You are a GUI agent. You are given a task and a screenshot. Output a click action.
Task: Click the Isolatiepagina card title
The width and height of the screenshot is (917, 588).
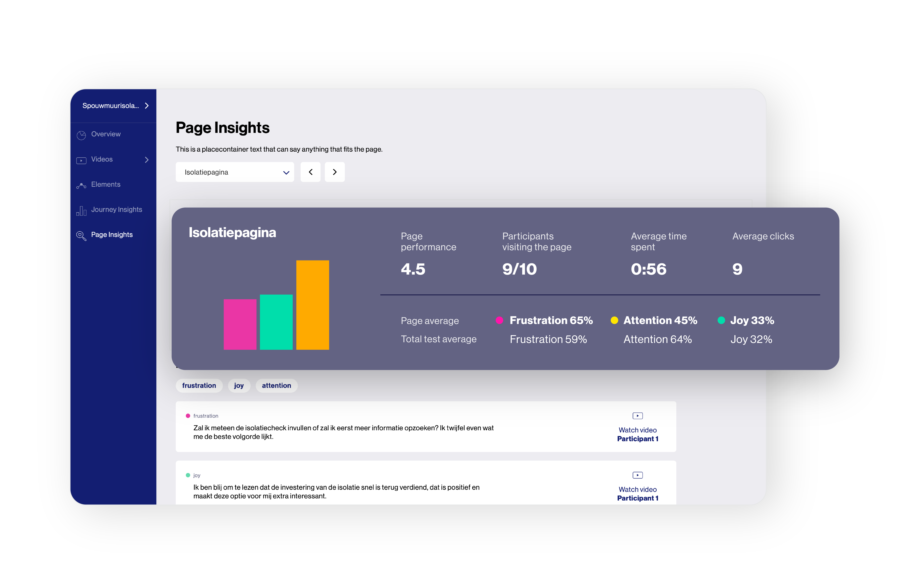pos(233,232)
